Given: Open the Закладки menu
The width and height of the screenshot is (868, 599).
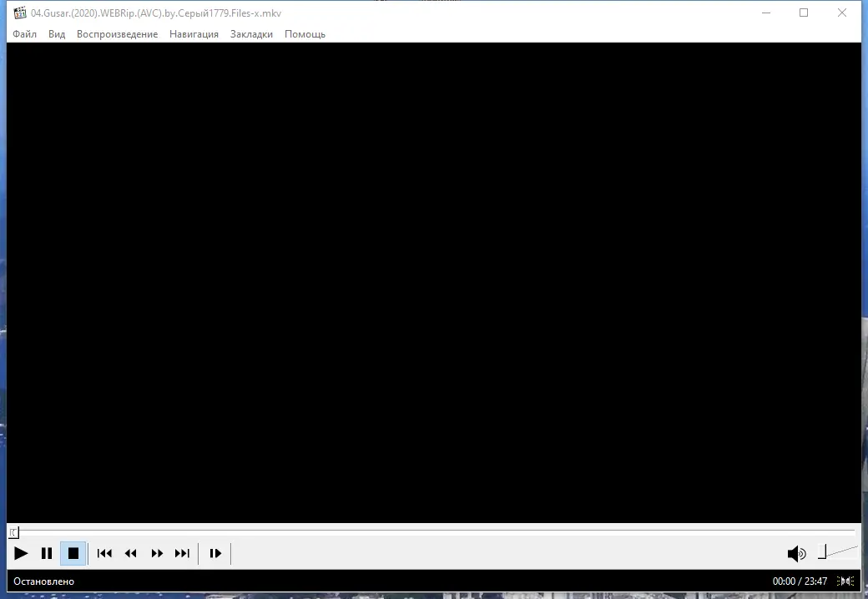Looking at the screenshot, I should pyautogui.click(x=251, y=34).
